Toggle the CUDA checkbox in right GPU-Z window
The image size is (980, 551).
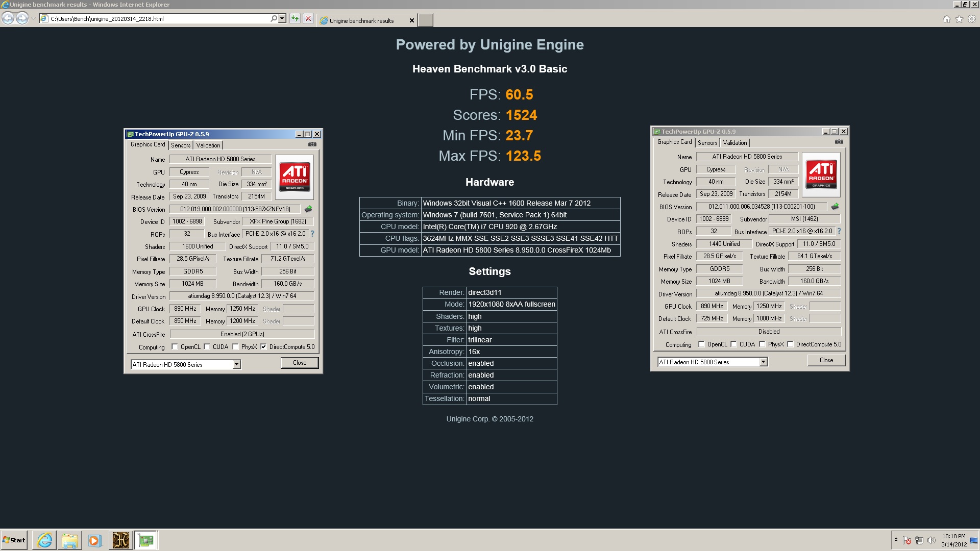[733, 344]
